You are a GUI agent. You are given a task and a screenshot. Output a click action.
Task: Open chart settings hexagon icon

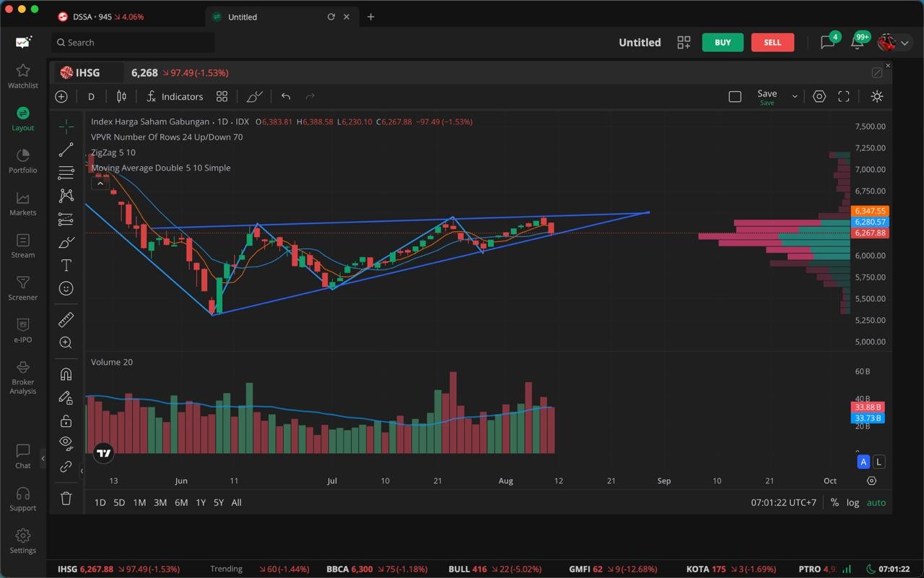(x=819, y=97)
